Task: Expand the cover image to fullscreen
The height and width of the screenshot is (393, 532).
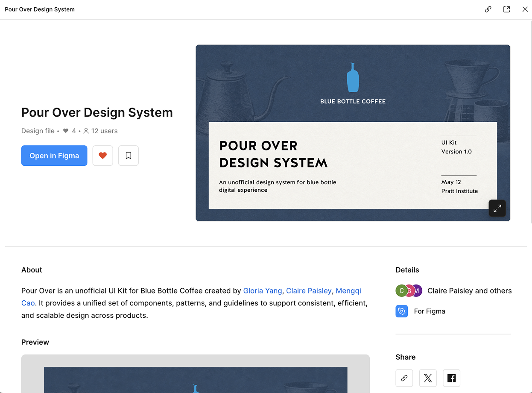Action: [x=497, y=208]
